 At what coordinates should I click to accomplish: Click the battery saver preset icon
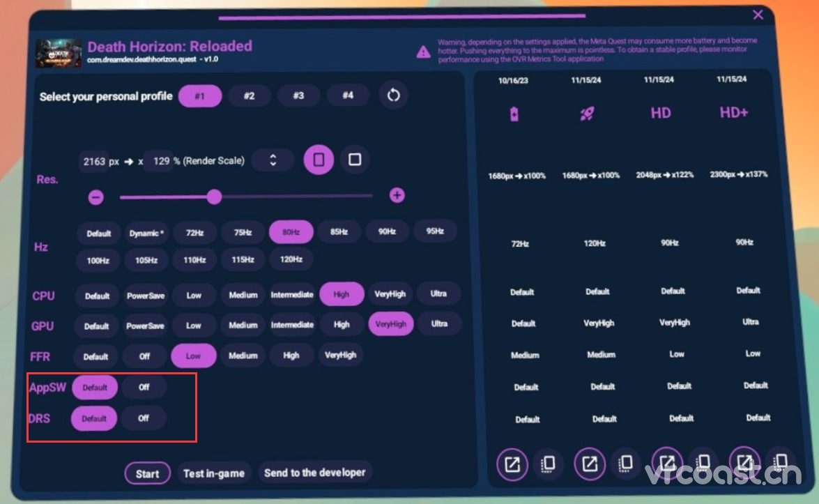pos(514,114)
